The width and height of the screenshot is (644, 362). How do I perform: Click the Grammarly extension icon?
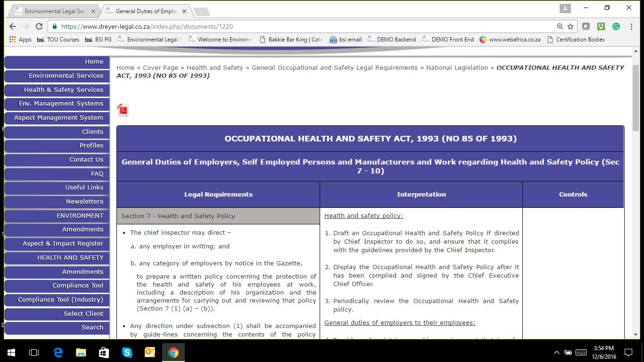615,27
